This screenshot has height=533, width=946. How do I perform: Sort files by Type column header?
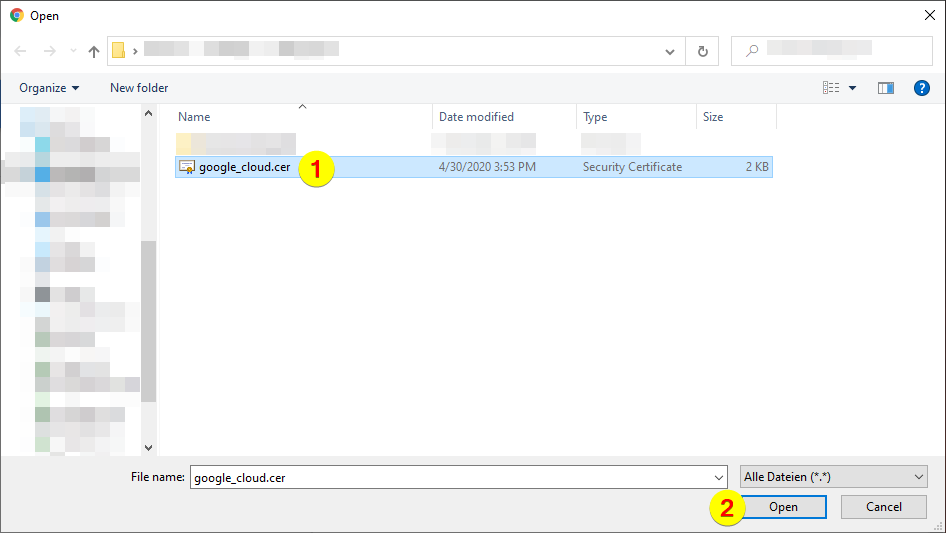coord(595,117)
